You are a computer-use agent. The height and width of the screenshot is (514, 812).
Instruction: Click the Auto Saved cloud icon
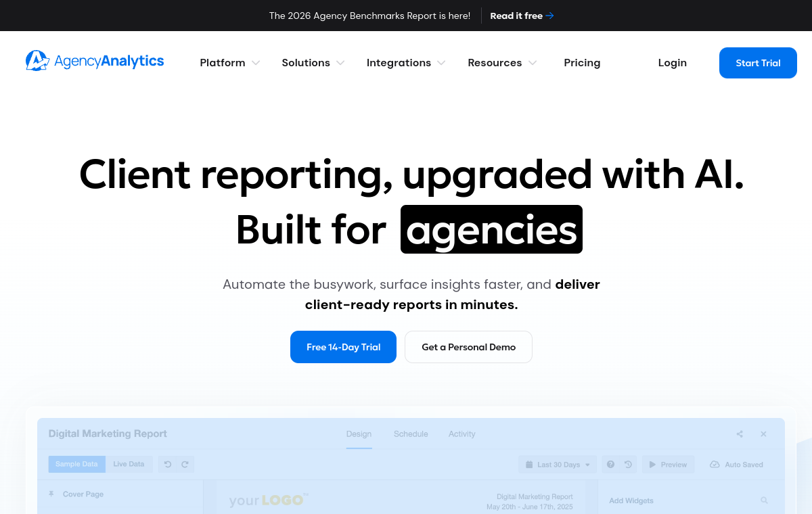715,465
